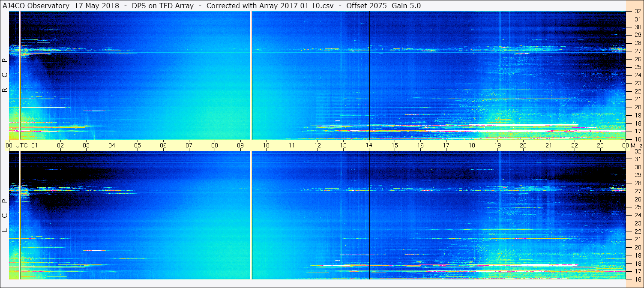This screenshot has height=288, width=644.
Task: Click hour label '14' on time axis
Action: point(369,145)
